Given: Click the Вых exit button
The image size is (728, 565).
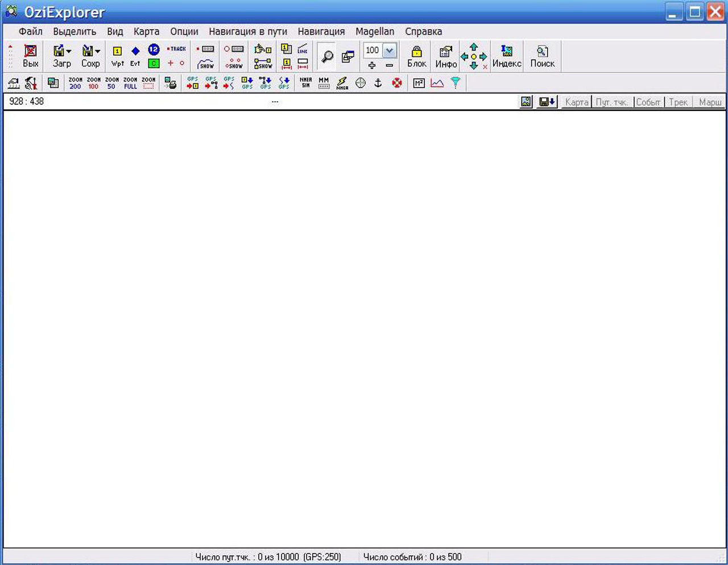Looking at the screenshot, I should coord(31,56).
